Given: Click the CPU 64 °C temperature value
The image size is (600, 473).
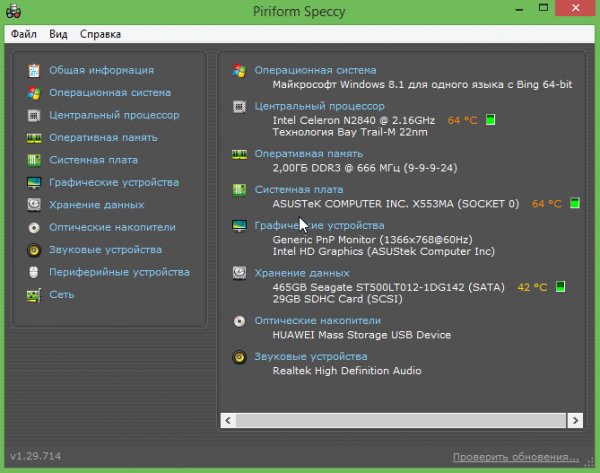Looking at the screenshot, I should tap(462, 121).
